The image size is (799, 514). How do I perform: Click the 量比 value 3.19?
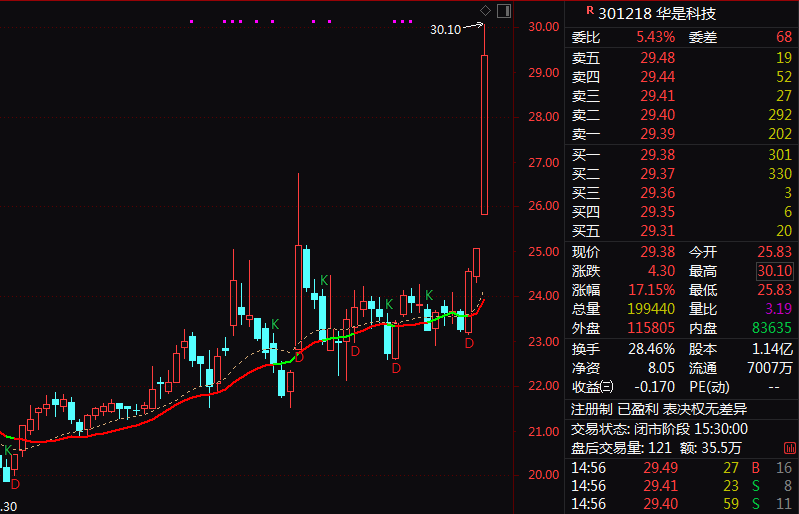click(x=776, y=308)
